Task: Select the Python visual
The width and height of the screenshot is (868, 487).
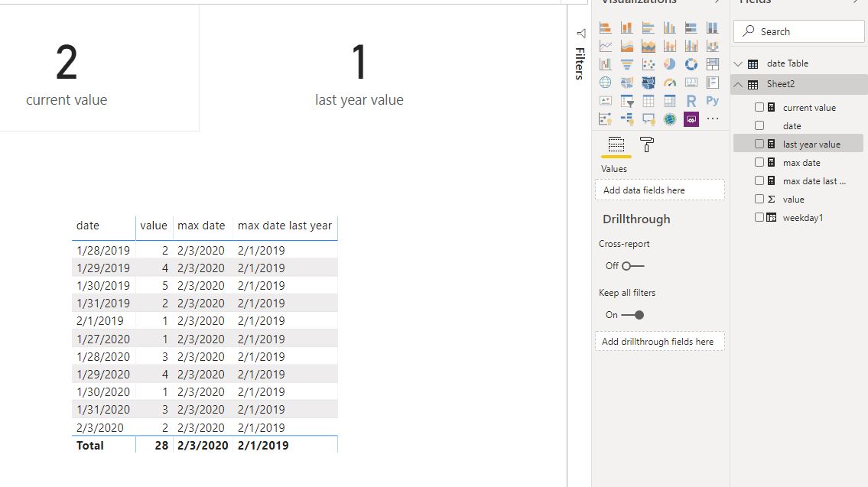Action: click(x=713, y=101)
